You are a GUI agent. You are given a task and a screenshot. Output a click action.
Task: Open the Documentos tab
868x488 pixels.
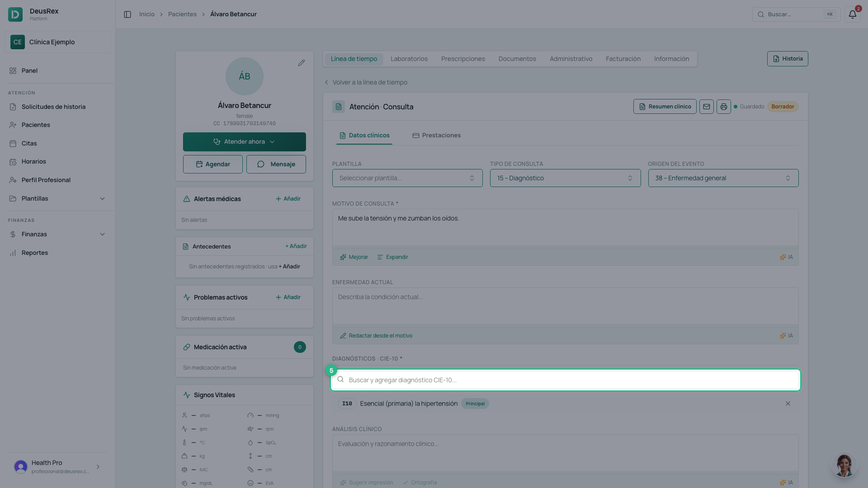click(x=517, y=59)
